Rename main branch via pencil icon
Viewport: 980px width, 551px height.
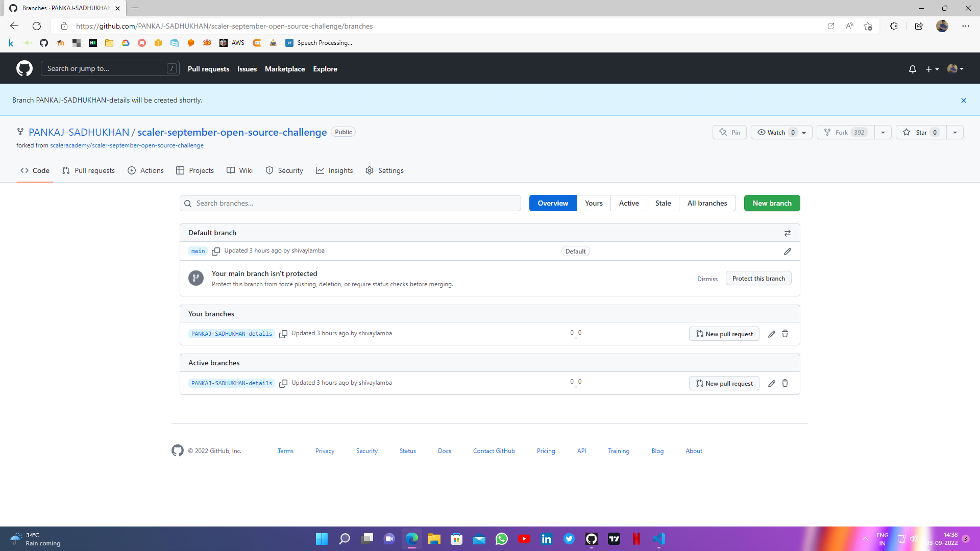point(787,251)
